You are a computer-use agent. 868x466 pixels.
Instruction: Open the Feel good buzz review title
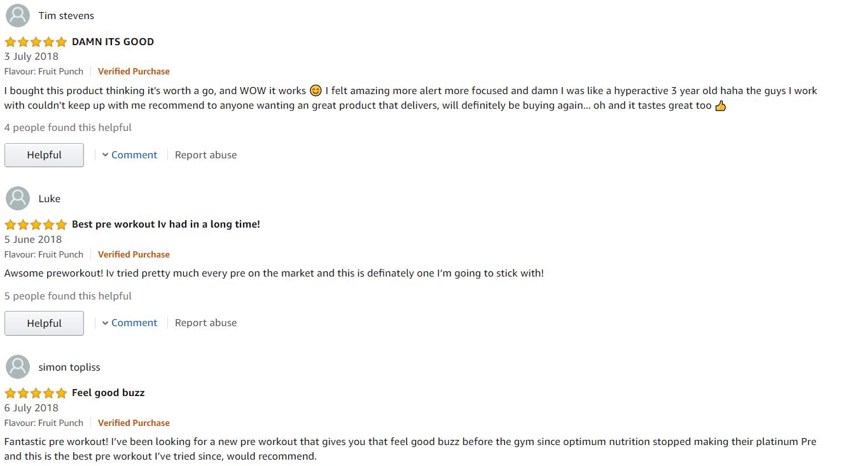coord(108,393)
